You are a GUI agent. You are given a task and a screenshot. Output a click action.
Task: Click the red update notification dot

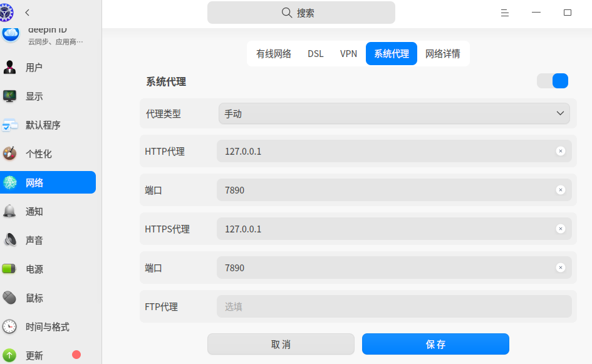(x=76, y=355)
